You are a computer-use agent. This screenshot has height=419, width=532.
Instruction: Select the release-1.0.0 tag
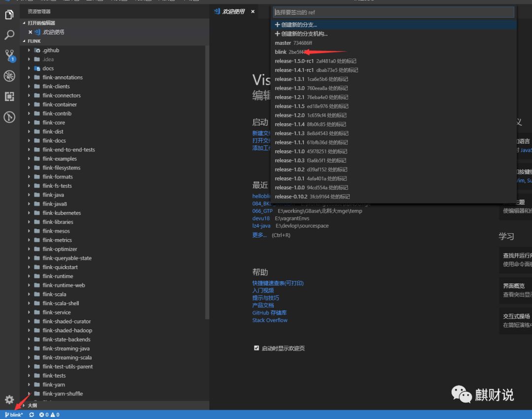coord(394,187)
